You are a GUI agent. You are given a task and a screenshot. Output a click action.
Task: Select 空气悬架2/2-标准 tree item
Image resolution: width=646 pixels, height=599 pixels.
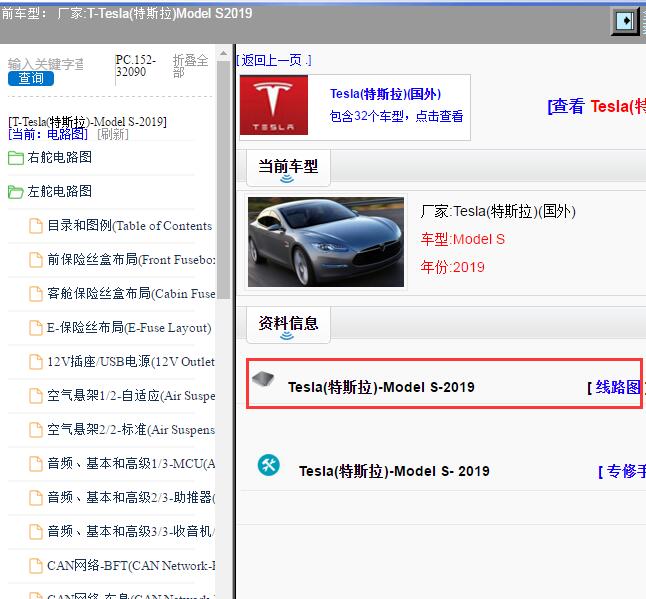coord(131,430)
